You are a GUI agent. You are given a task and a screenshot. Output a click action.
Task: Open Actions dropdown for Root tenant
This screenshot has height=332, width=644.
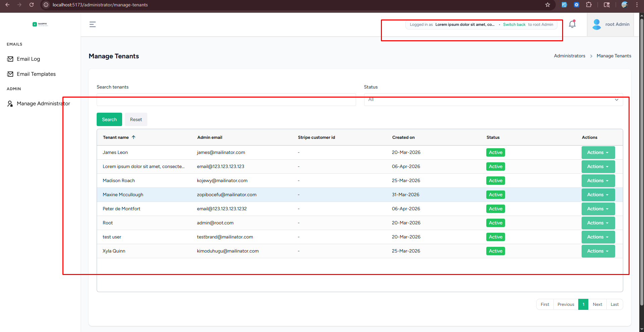598,223
